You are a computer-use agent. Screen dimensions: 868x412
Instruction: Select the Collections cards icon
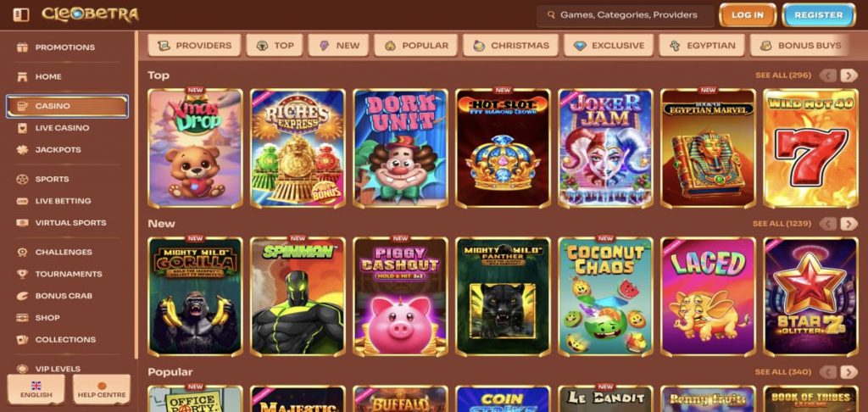[22, 339]
